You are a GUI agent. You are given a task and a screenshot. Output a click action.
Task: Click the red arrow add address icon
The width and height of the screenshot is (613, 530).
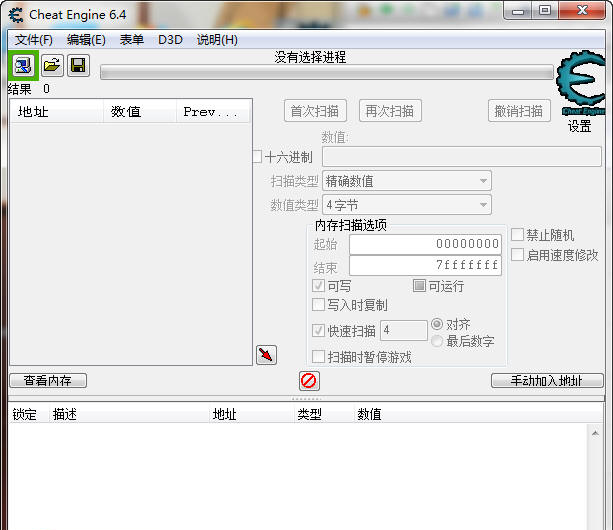(x=266, y=355)
